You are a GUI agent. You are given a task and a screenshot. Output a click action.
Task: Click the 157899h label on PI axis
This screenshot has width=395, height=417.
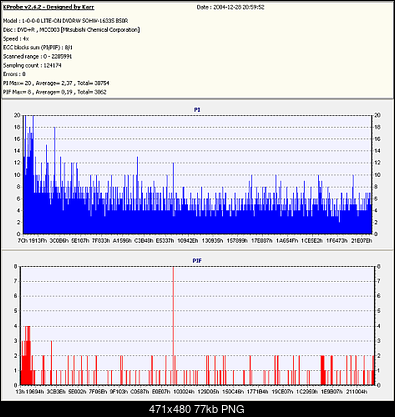coord(237,241)
